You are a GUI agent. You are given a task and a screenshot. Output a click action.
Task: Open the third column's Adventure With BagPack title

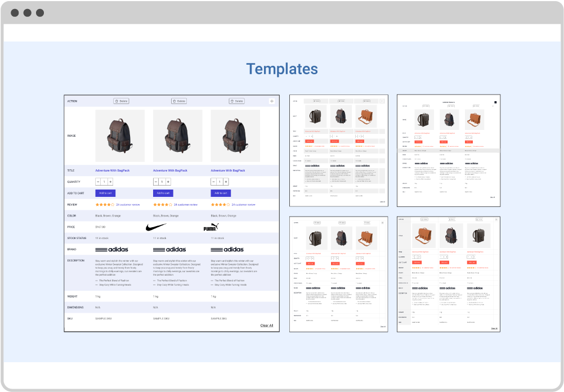click(228, 170)
